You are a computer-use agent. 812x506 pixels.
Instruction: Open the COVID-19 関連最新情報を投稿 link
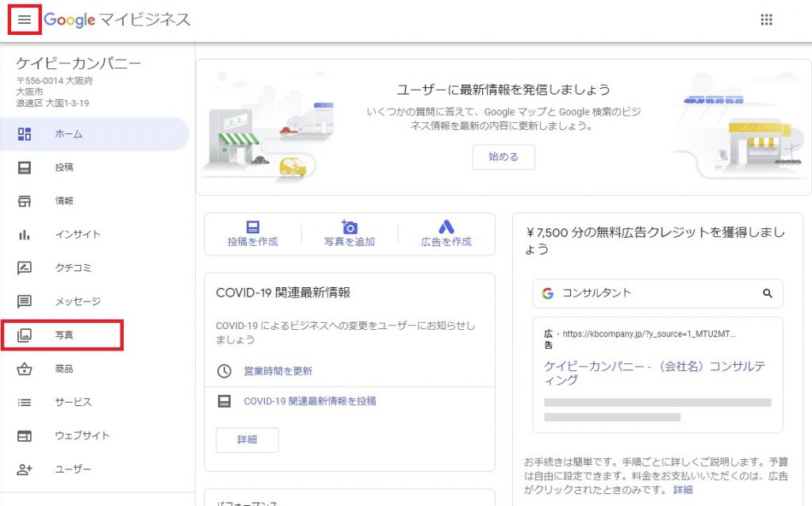[x=310, y=401]
